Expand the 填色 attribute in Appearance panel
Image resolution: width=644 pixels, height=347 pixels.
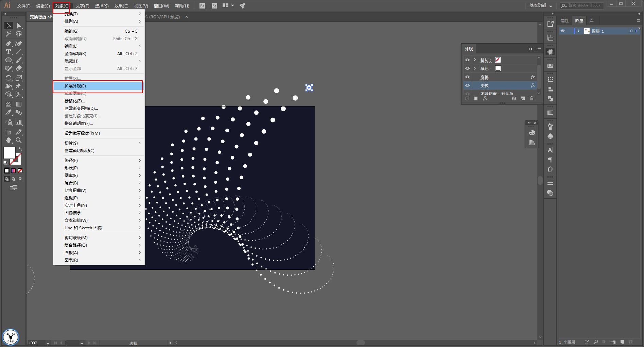(475, 68)
